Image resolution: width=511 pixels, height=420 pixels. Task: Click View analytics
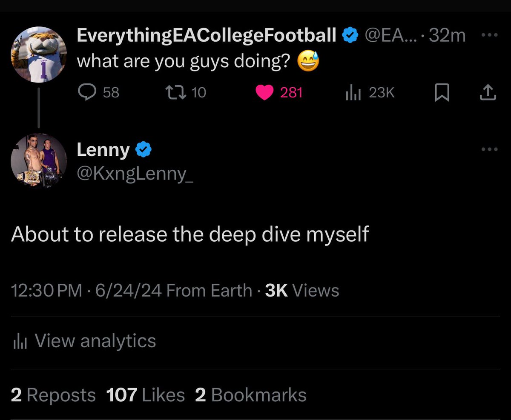tap(95, 341)
